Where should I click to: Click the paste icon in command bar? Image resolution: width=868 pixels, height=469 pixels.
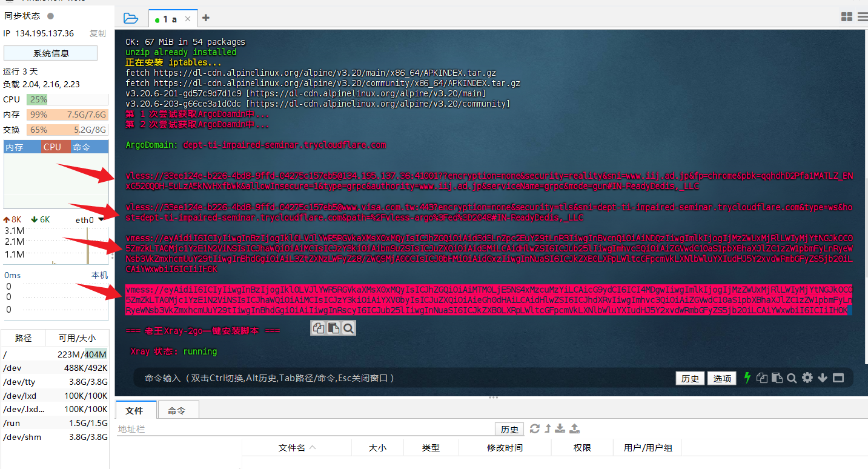click(x=777, y=378)
